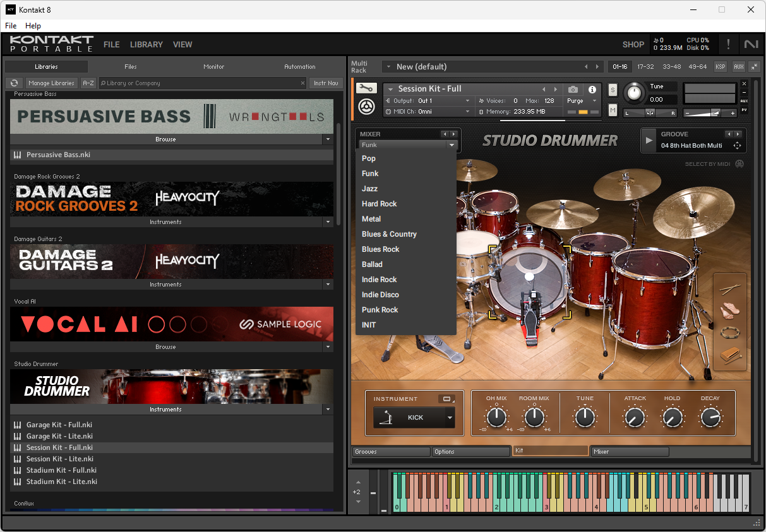The height and width of the screenshot is (532, 766).
Task: Choose Hard Rock mixer preset
Action: [380, 204]
